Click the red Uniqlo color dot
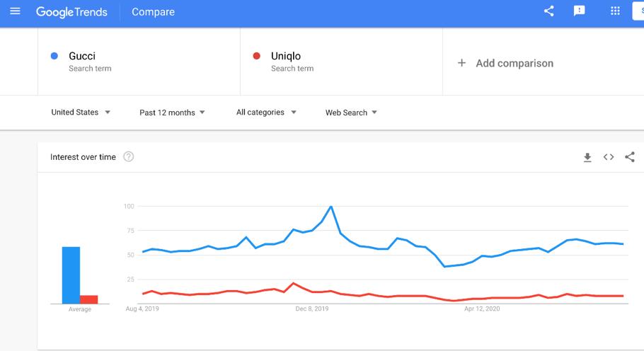Image resolution: width=644 pixels, height=351 pixels. (257, 57)
